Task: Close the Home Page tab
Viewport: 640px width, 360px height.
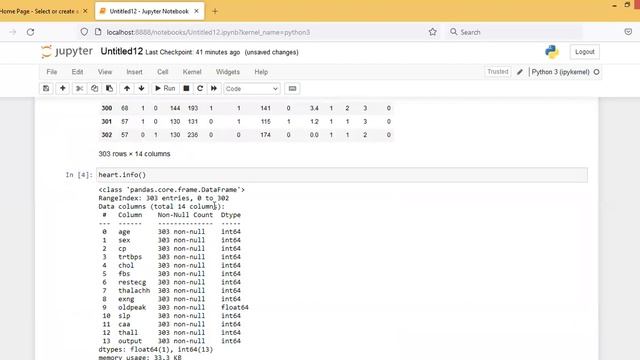Action: click(85, 11)
